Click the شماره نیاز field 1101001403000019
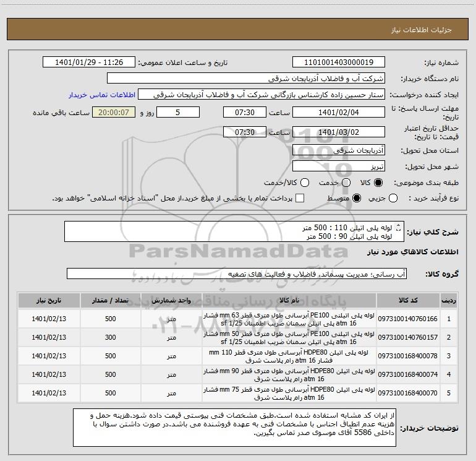The image size is (476, 461). click(339, 62)
